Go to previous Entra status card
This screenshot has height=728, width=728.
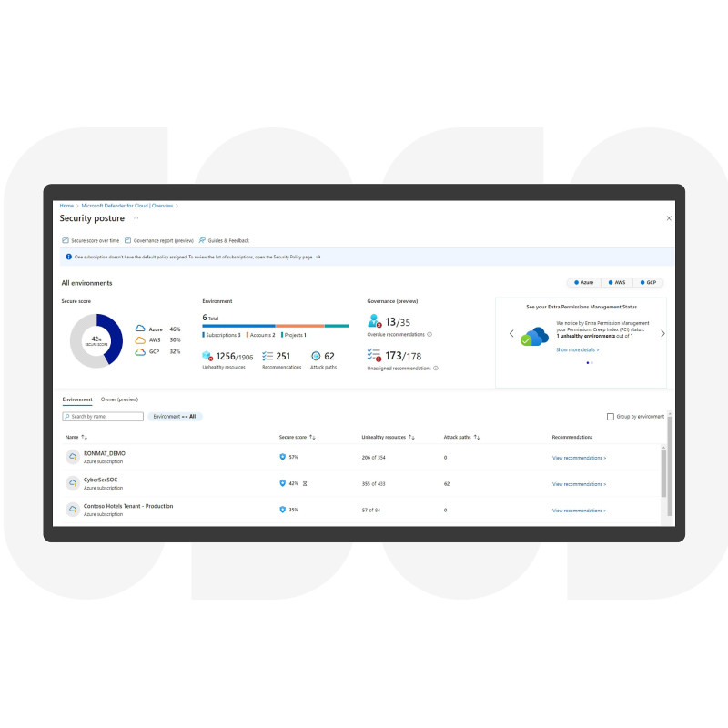click(x=511, y=333)
